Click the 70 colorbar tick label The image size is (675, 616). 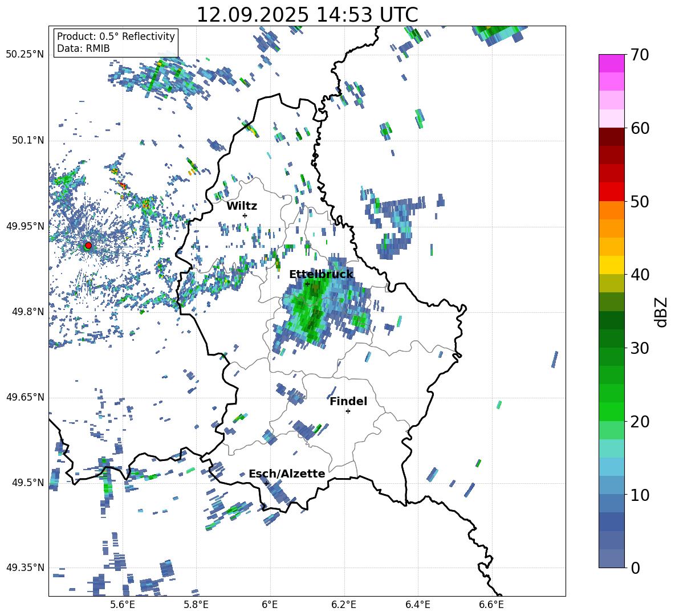(x=640, y=55)
